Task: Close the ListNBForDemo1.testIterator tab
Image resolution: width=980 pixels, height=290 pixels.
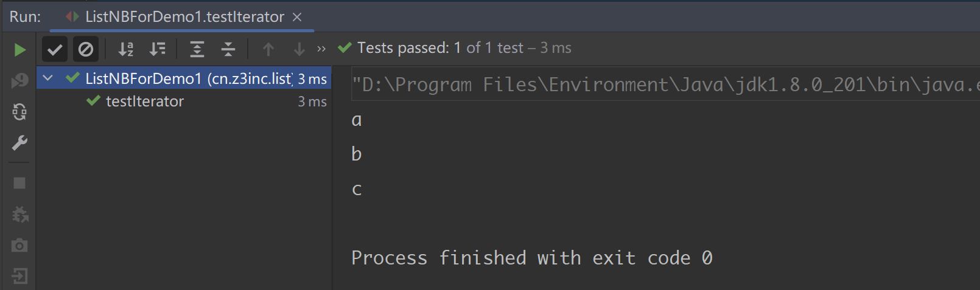Action: click(x=297, y=17)
